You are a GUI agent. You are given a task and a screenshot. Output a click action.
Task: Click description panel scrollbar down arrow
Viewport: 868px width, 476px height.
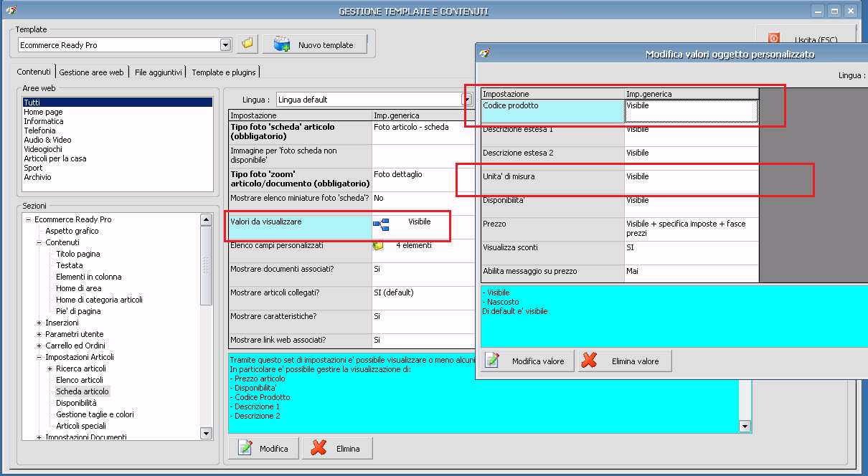[x=745, y=427]
